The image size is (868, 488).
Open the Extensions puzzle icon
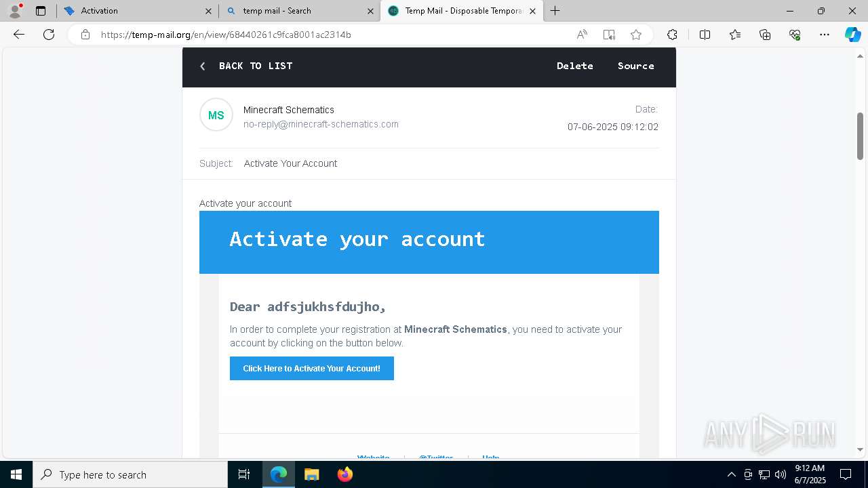click(672, 35)
